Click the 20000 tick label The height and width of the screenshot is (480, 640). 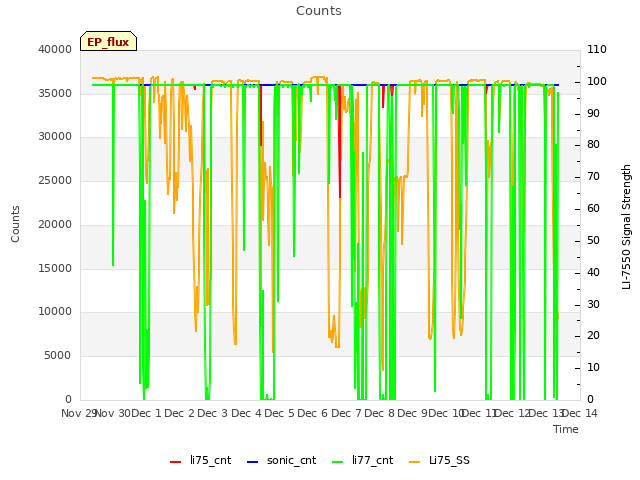(55, 224)
